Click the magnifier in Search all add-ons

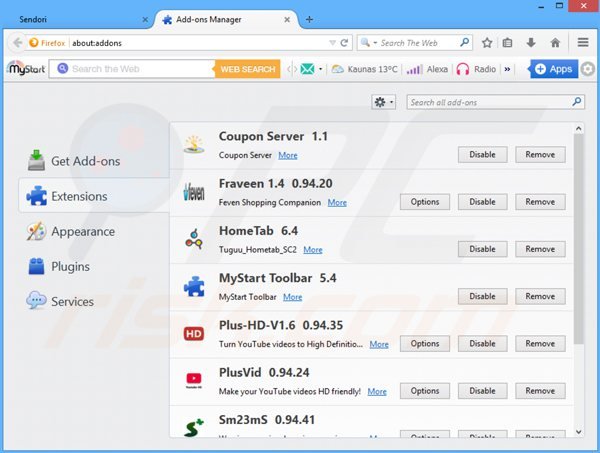(x=577, y=102)
